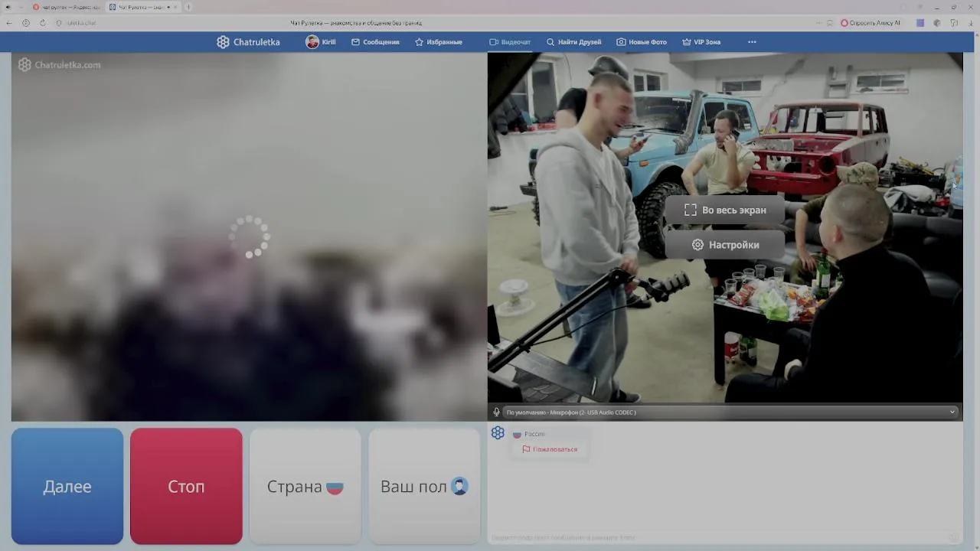Open the three-dots more menu in header
Screen dimensions: 980x551
(752, 42)
